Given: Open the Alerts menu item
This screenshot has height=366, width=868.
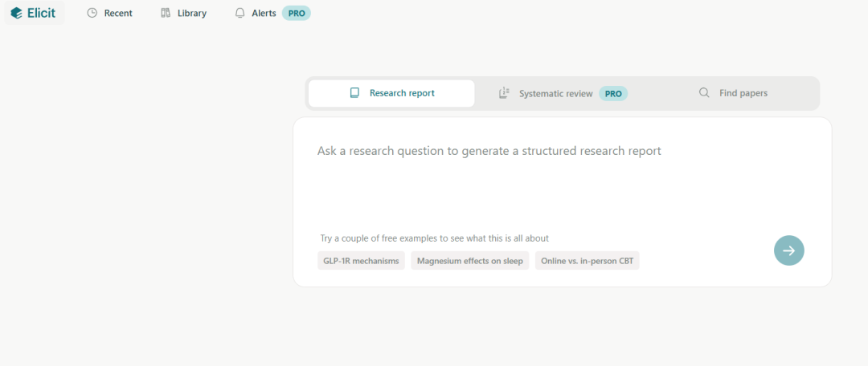Looking at the screenshot, I should click(x=264, y=13).
